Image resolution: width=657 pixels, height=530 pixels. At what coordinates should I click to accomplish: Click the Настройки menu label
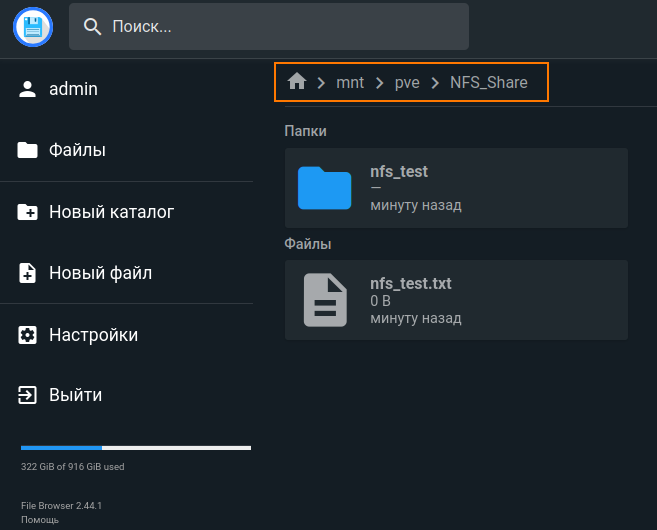(93, 335)
